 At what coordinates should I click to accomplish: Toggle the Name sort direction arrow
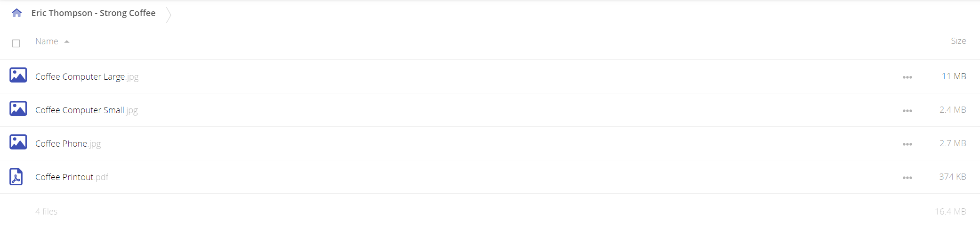coord(67,41)
